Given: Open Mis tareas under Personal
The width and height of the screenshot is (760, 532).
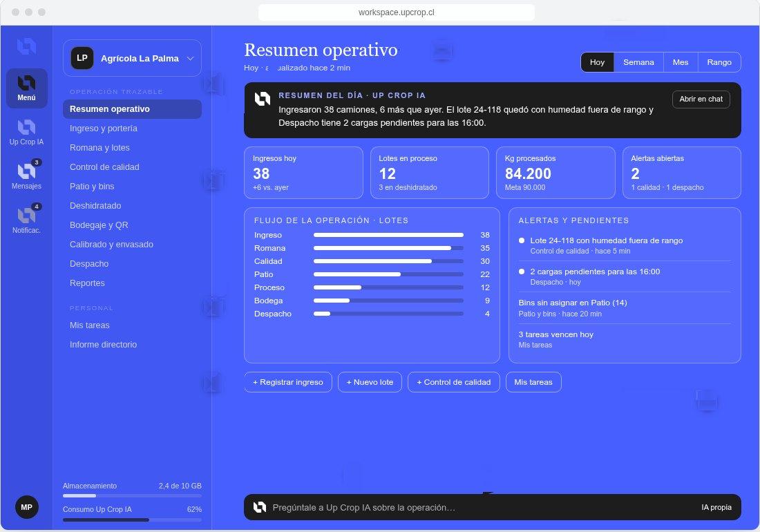Looking at the screenshot, I should 133,325.
